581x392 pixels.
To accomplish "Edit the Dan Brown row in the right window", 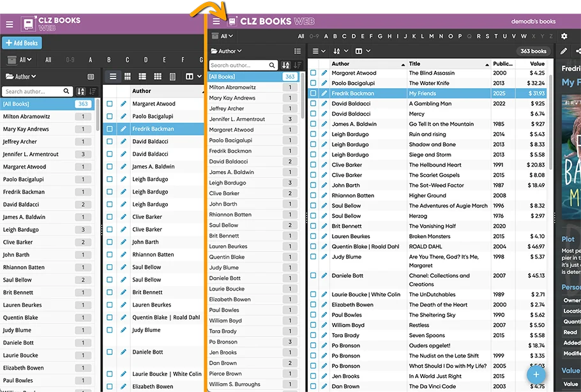I will 324,386.
